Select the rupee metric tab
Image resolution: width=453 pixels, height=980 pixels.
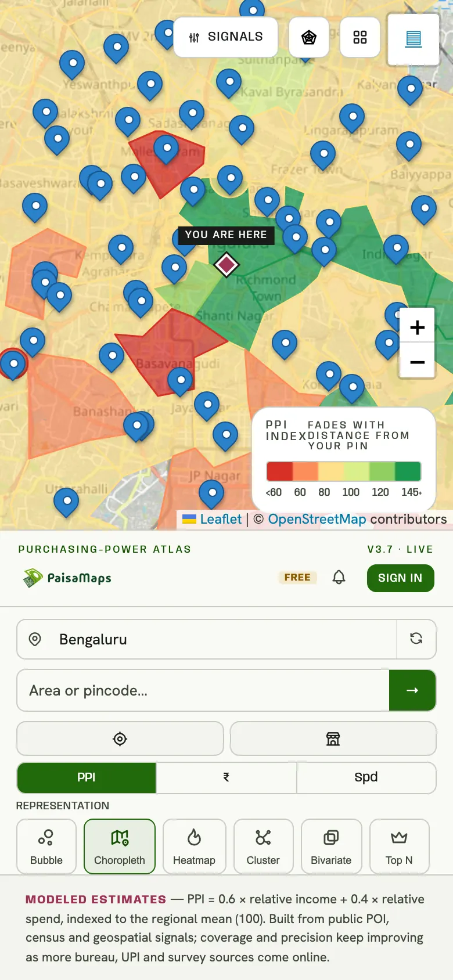pyautogui.click(x=227, y=777)
